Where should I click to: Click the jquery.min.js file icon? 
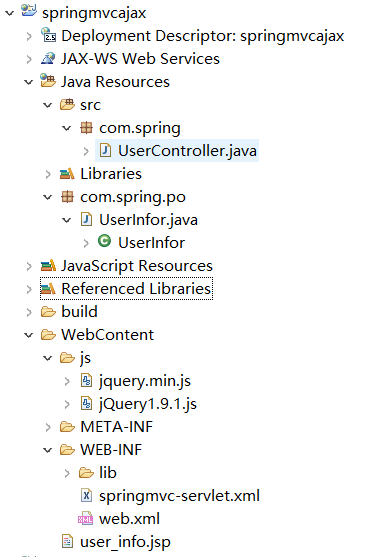pos(87,380)
